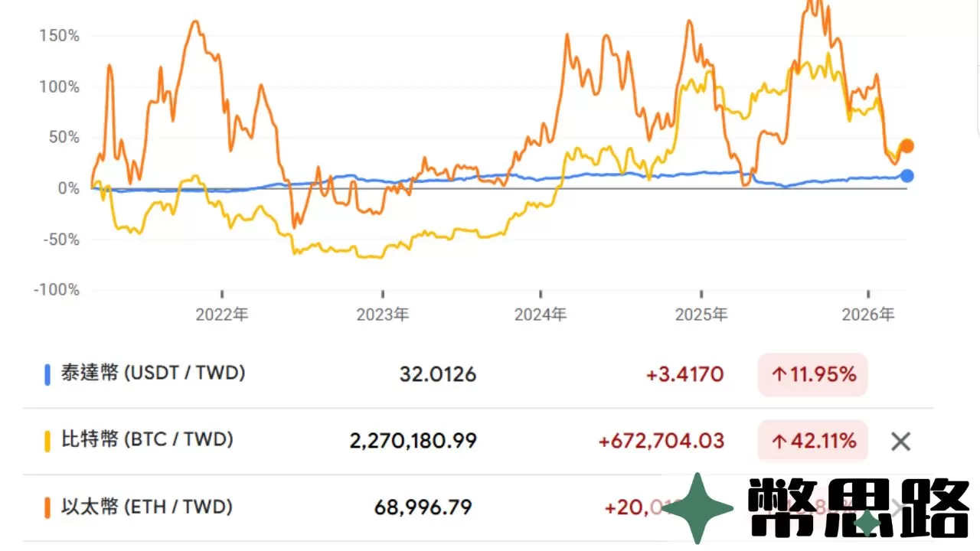Select the yellow BTC series color marker
The height and width of the screenshot is (551, 980).
coord(48,440)
